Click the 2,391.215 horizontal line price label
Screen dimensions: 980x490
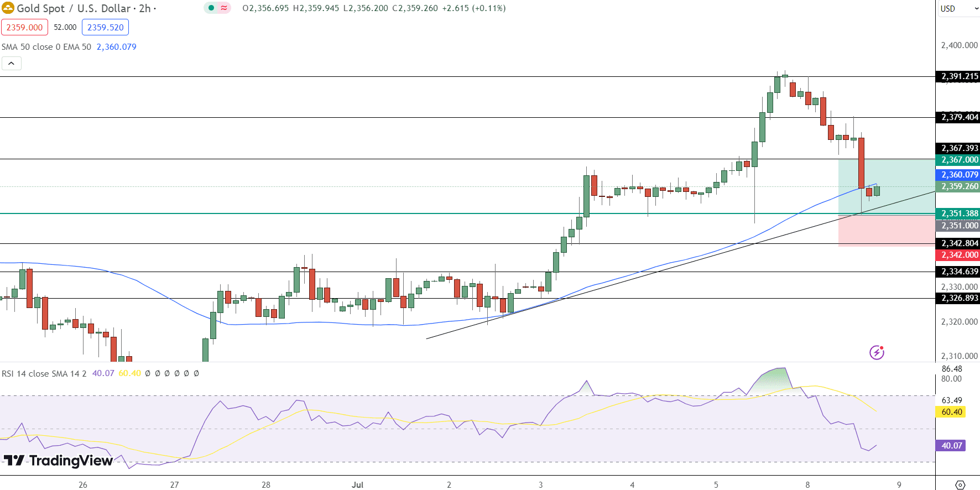958,76
